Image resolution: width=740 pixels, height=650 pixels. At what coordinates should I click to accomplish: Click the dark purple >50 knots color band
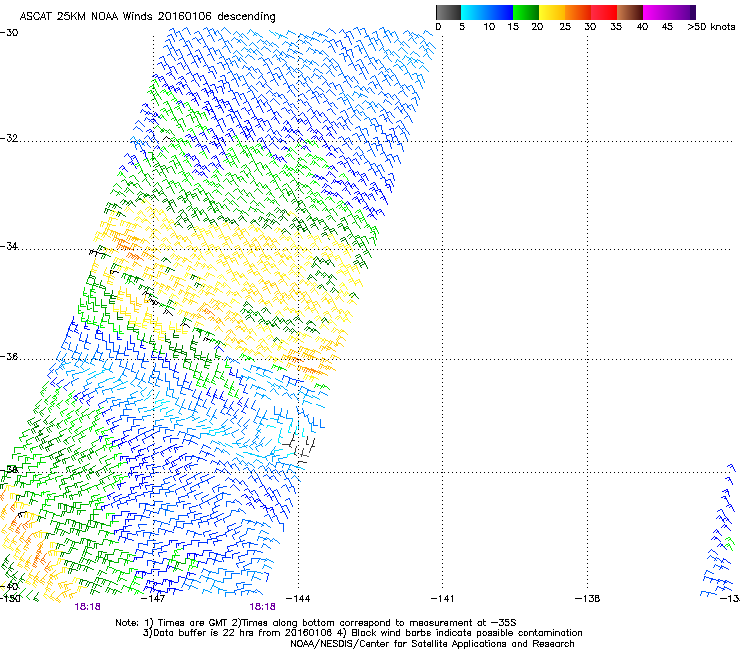point(693,12)
